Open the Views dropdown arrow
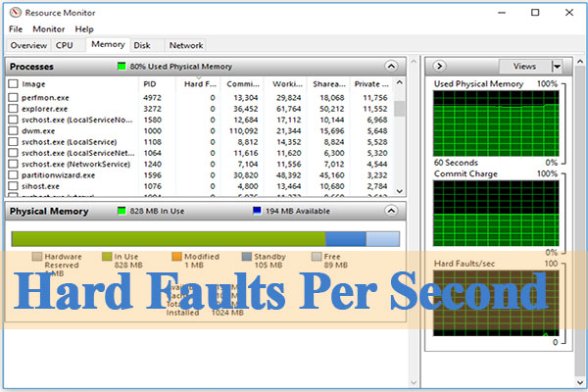This screenshot has width=588, height=392. click(558, 67)
